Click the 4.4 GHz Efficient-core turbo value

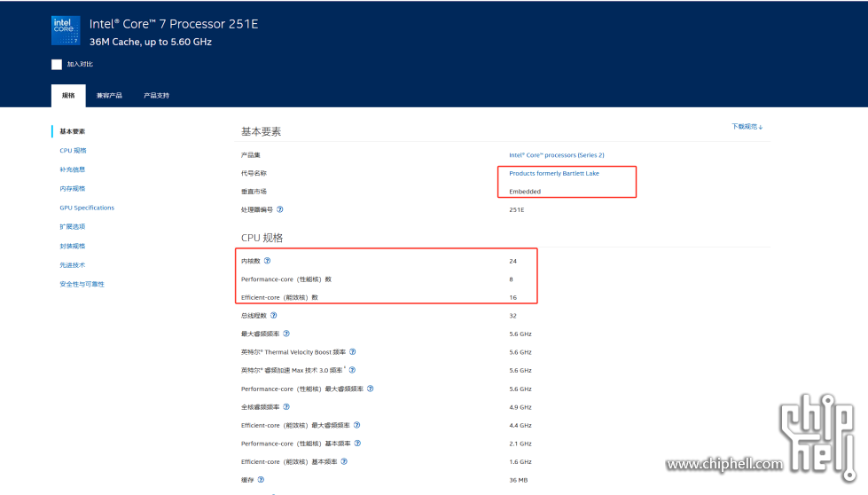(x=520, y=425)
